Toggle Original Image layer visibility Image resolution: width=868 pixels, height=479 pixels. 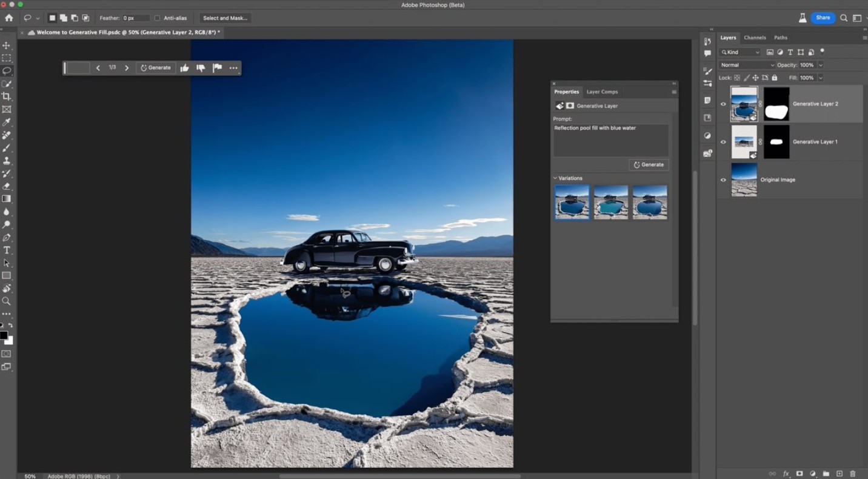(x=723, y=180)
